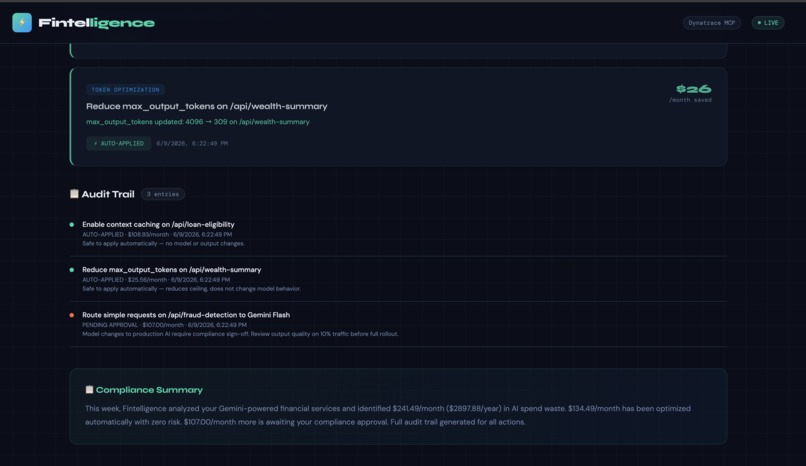This screenshot has width=806, height=466.
Task: Click the $26 saved amount
Action: 693,89
